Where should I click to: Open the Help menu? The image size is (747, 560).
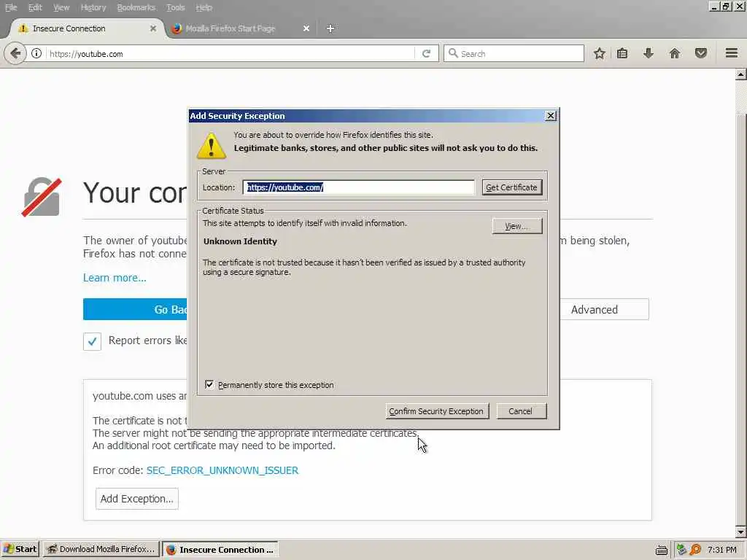(x=204, y=7)
